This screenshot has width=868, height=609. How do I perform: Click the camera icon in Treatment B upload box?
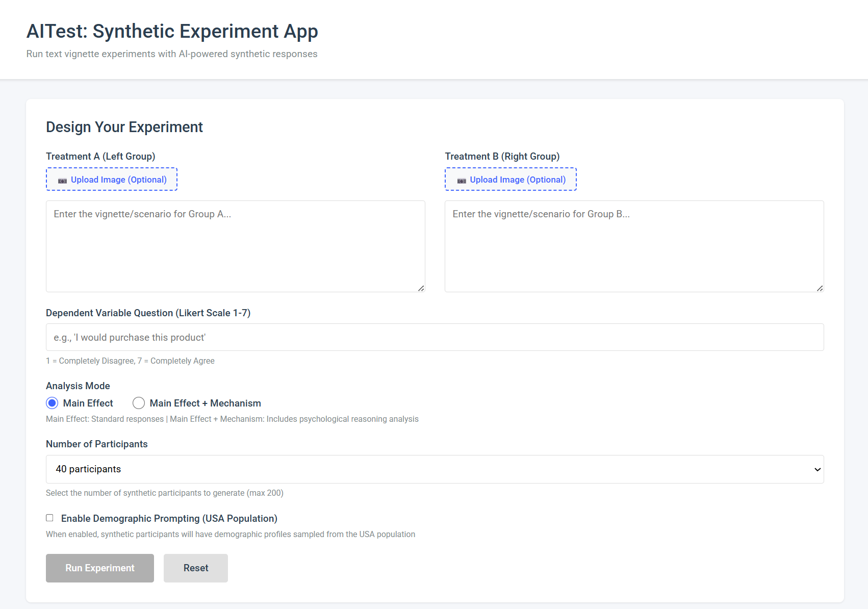tap(461, 180)
